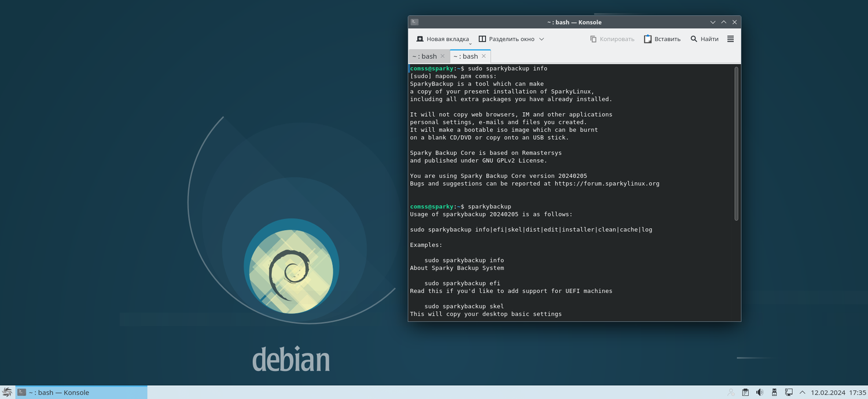Click the 'Usage of sparkybackup 20240205' line
This screenshot has width=868, height=399.
[x=491, y=214]
